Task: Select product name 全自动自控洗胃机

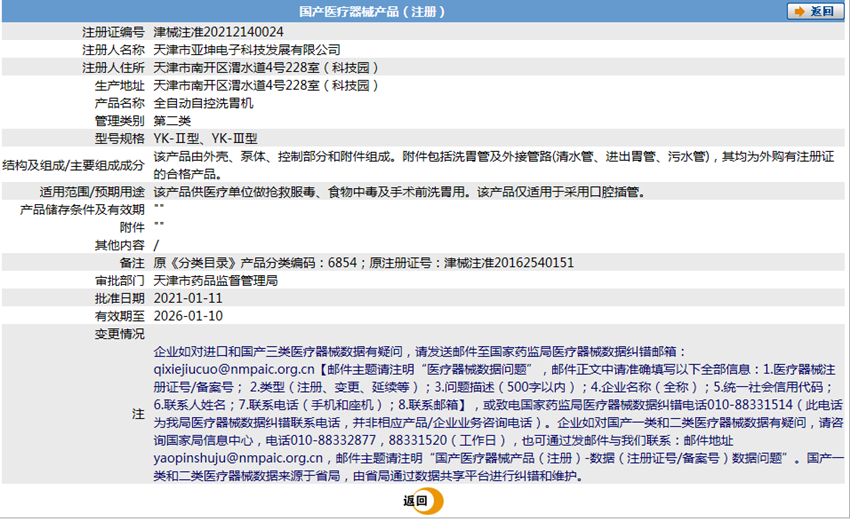Action: click(203, 103)
